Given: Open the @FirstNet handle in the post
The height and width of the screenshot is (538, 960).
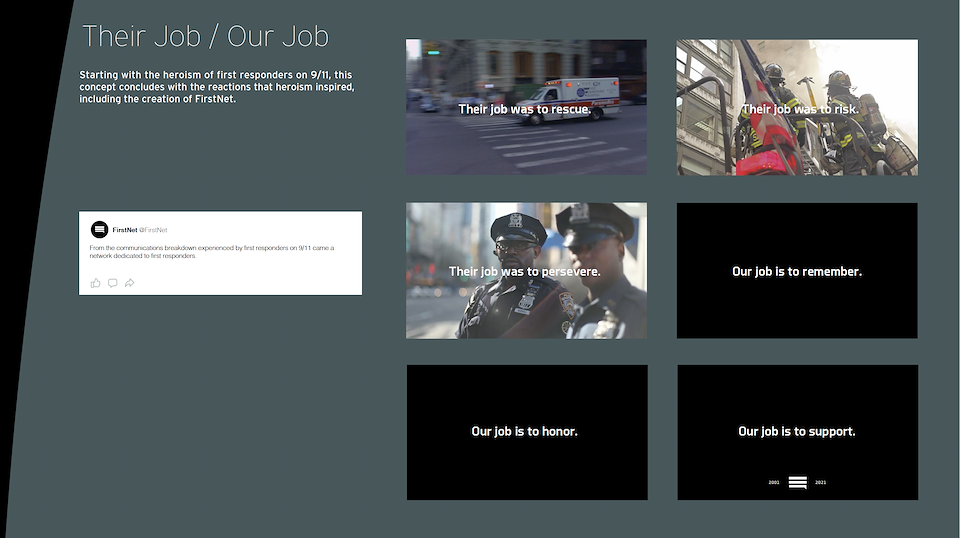Looking at the screenshot, I should (153, 230).
